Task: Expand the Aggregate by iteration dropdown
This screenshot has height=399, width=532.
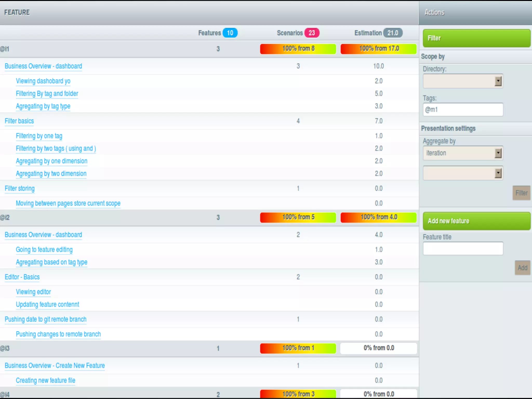Action: point(463,153)
